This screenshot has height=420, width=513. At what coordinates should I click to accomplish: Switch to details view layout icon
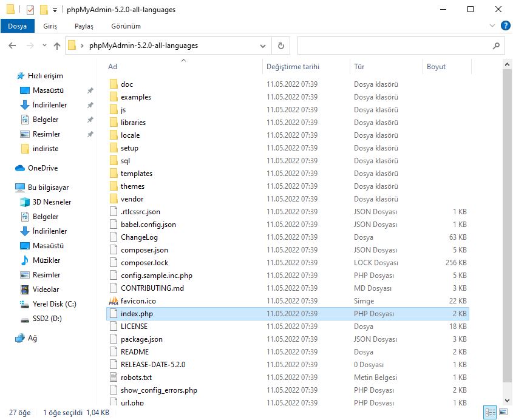490,412
